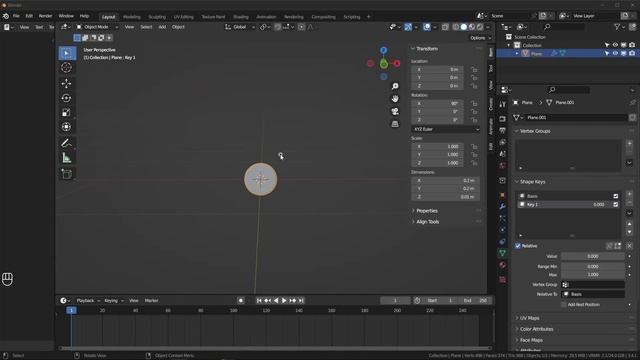Open the Physics properties tab
Viewport: 640px width, 360px height.
pyautogui.click(x=502, y=230)
